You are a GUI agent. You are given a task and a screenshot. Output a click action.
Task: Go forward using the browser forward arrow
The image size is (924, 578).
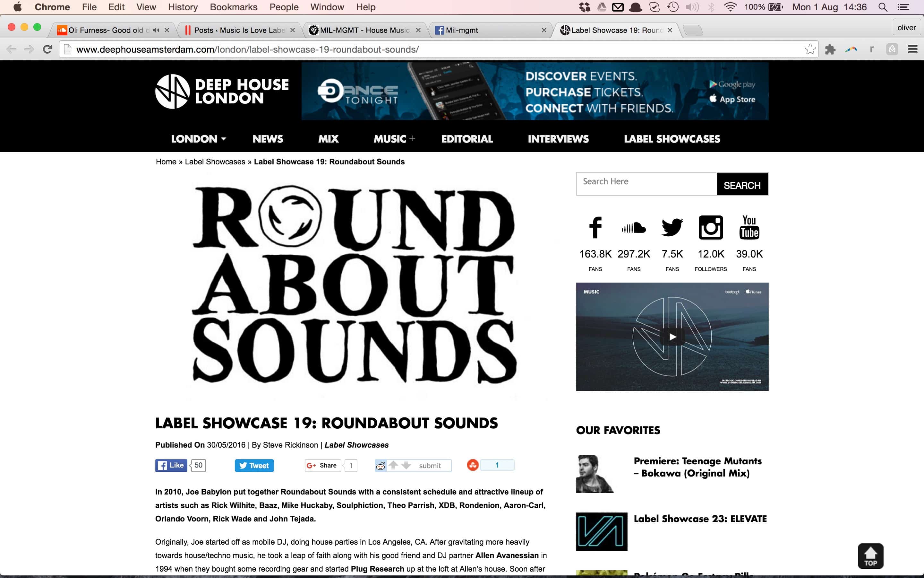(x=29, y=49)
